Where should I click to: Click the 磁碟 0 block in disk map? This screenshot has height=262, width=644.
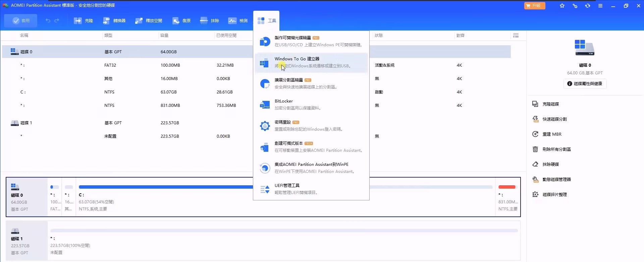coord(27,197)
